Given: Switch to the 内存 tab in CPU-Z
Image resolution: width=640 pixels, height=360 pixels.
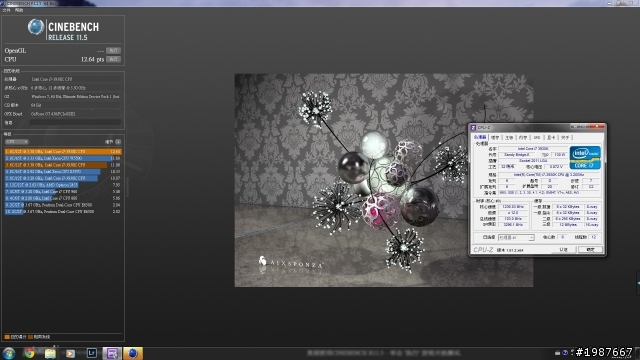Looking at the screenshot, I should [x=523, y=138].
